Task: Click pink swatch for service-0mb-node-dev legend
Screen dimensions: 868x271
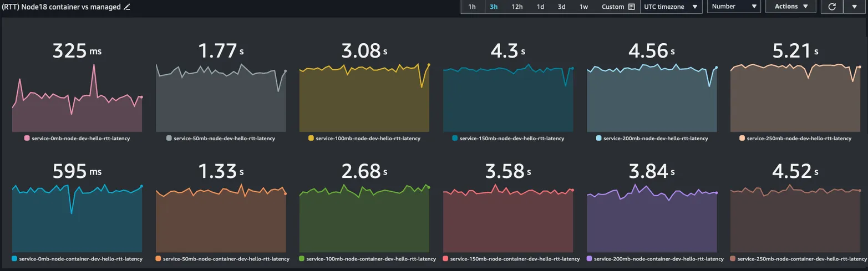Action: [x=27, y=138]
